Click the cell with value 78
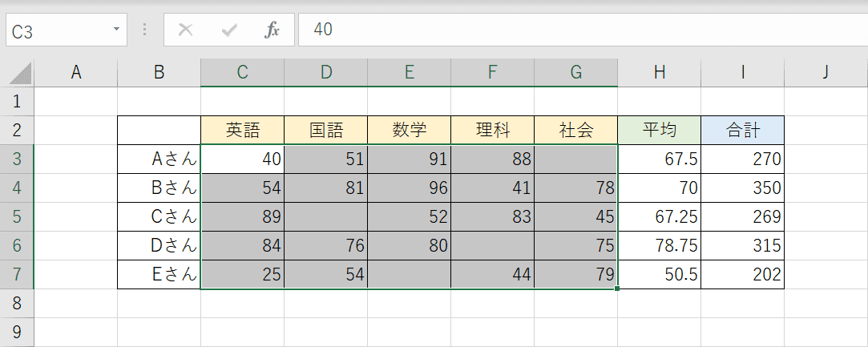868x347 pixels. coord(576,188)
